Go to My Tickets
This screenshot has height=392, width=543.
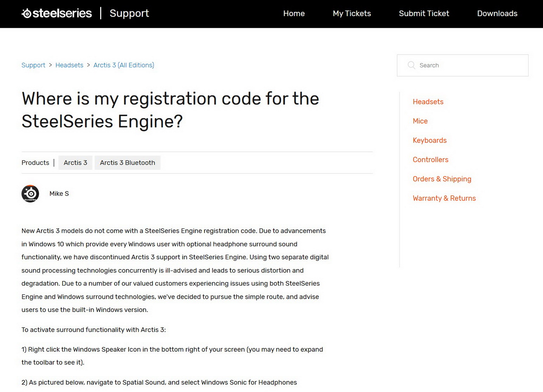pos(352,14)
